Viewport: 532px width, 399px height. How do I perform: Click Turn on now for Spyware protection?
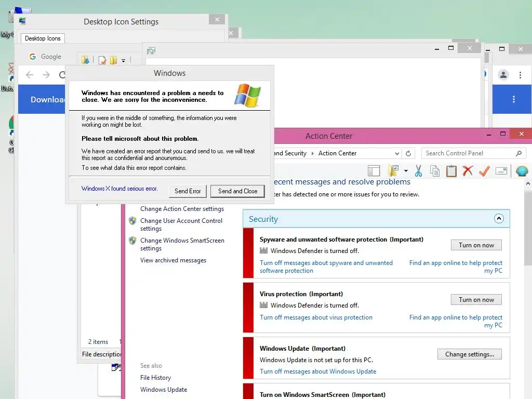pos(476,245)
